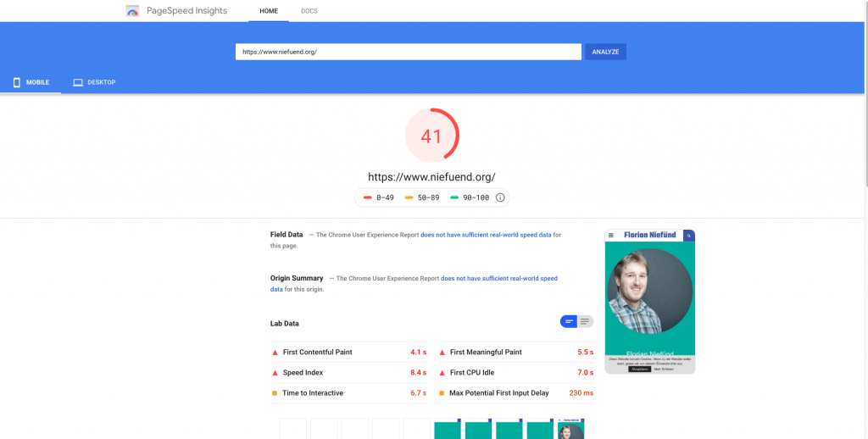Click the 5.5 s value
The image size is (868, 439).
tap(585, 352)
